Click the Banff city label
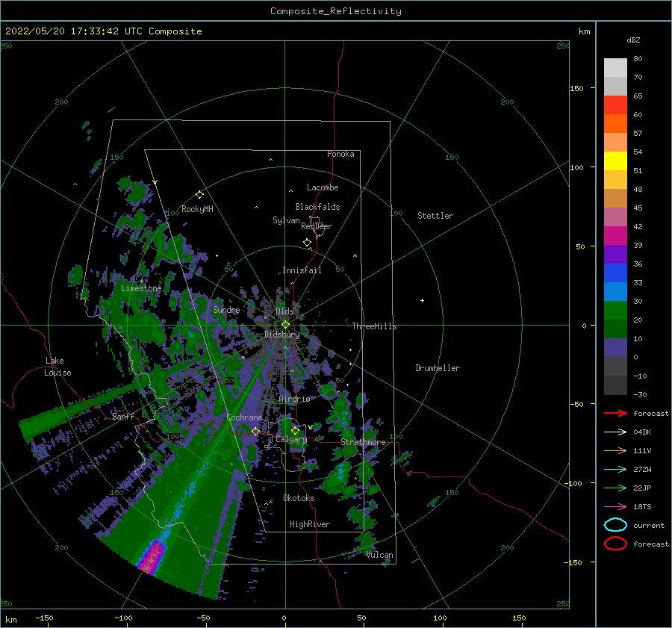The height and width of the screenshot is (628, 672). coord(123,416)
